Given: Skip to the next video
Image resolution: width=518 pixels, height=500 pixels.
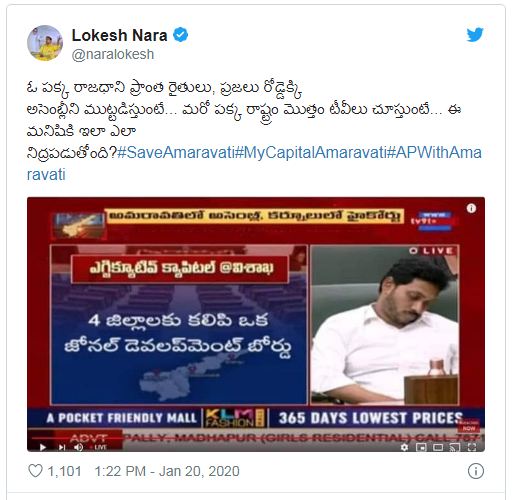Looking at the screenshot, I should tap(62, 447).
